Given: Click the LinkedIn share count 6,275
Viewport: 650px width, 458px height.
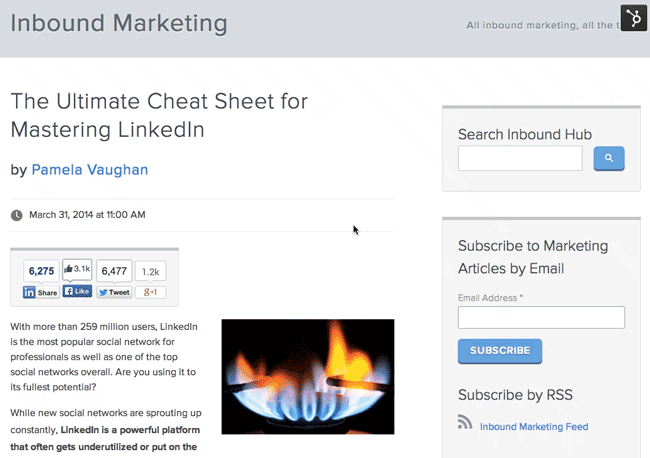Looking at the screenshot, I should 41,271.
